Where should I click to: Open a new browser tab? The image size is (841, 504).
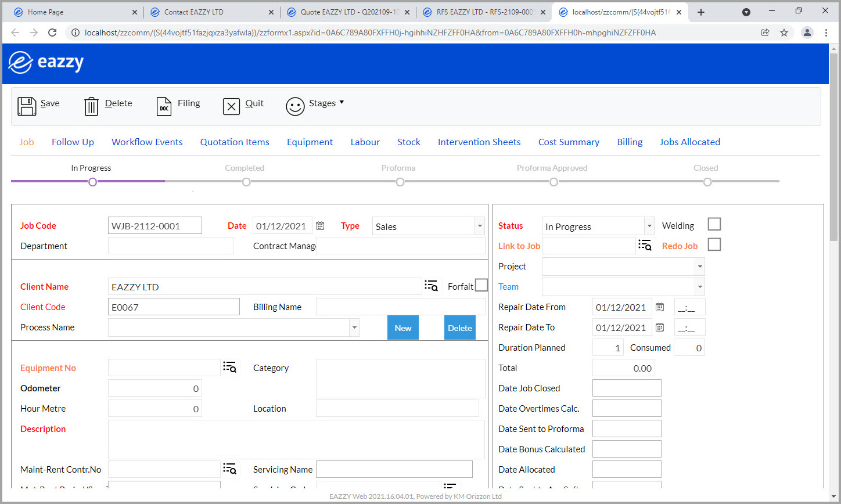click(701, 12)
